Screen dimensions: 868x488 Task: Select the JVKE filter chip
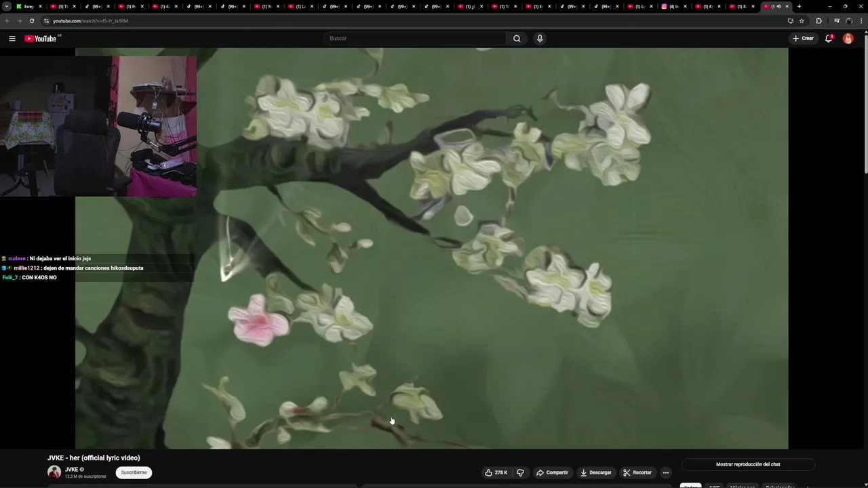[714, 486]
